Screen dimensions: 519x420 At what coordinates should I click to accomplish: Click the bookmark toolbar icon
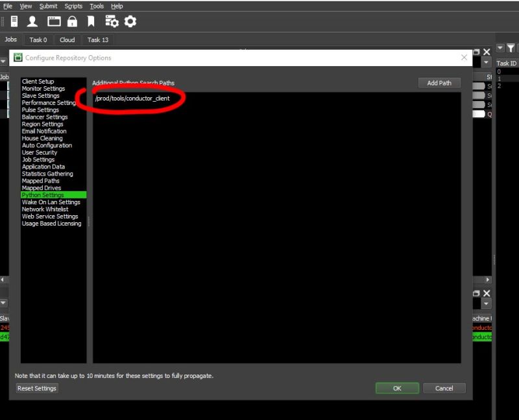click(x=92, y=21)
